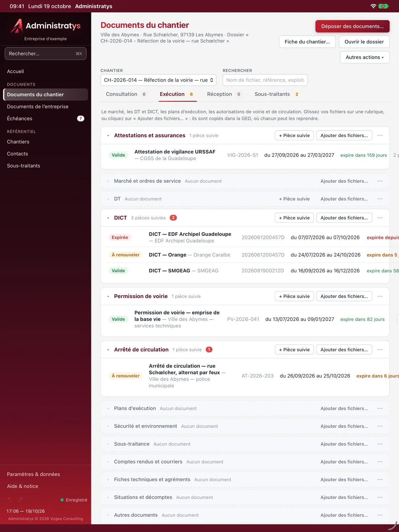
Task: Collapse the Attestations et assurances section
Action: (x=108, y=136)
